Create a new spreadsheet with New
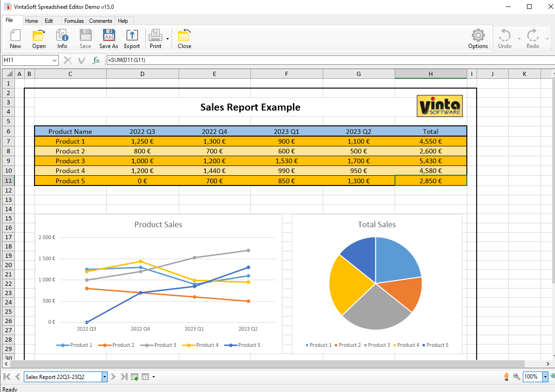The width and height of the screenshot is (555, 392). point(15,39)
